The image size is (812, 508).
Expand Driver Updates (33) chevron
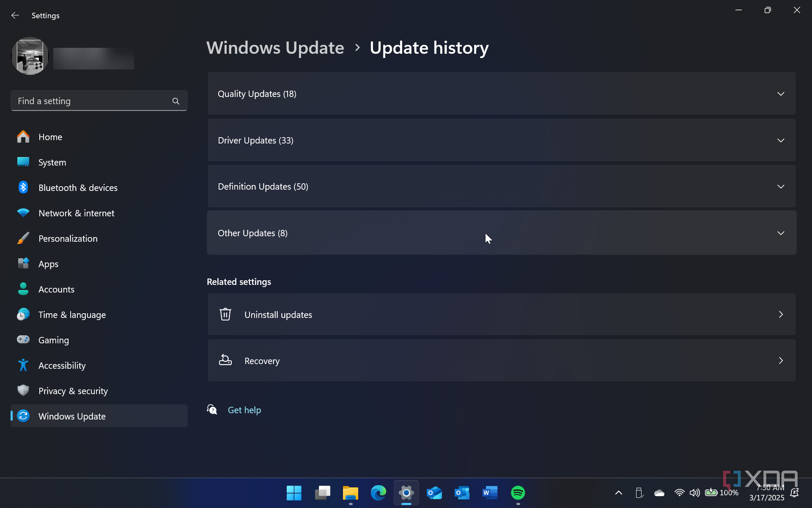(x=781, y=140)
